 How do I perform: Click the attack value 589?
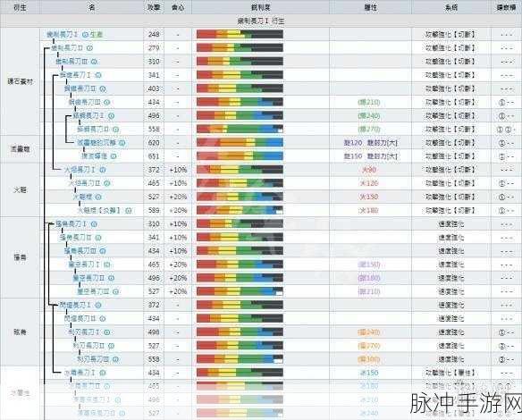(x=154, y=210)
